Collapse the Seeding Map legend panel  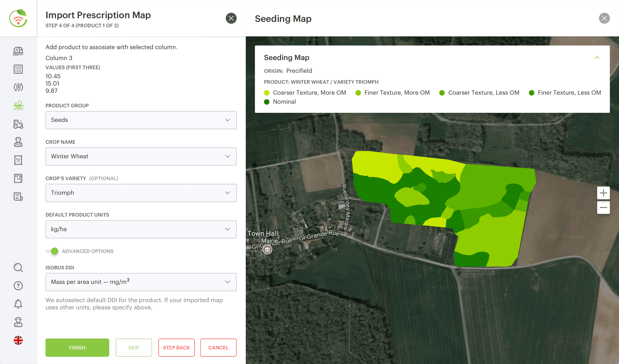(x=597, y=58)
